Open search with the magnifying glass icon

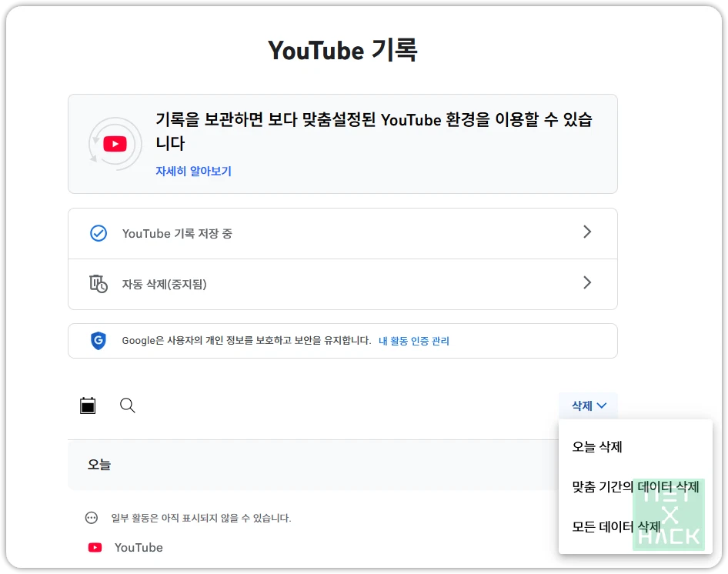127,405
